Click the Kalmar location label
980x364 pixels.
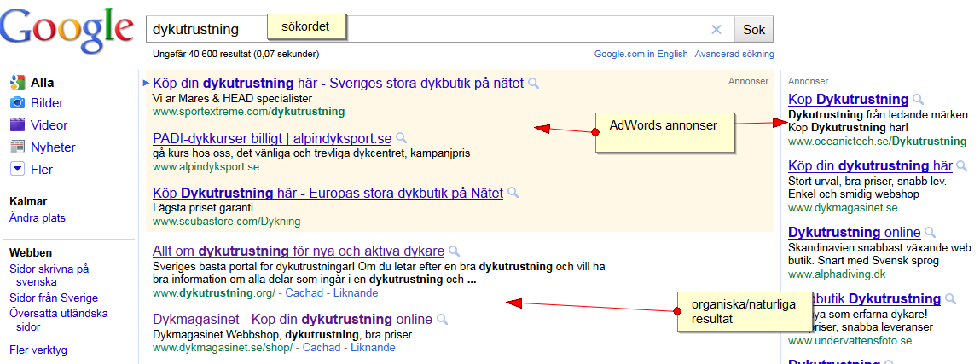click(x=28, y=202)
